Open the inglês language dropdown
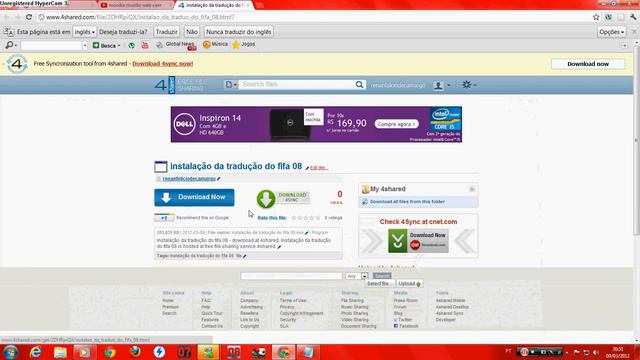This screenshot has width=640, height=360. 84,32
